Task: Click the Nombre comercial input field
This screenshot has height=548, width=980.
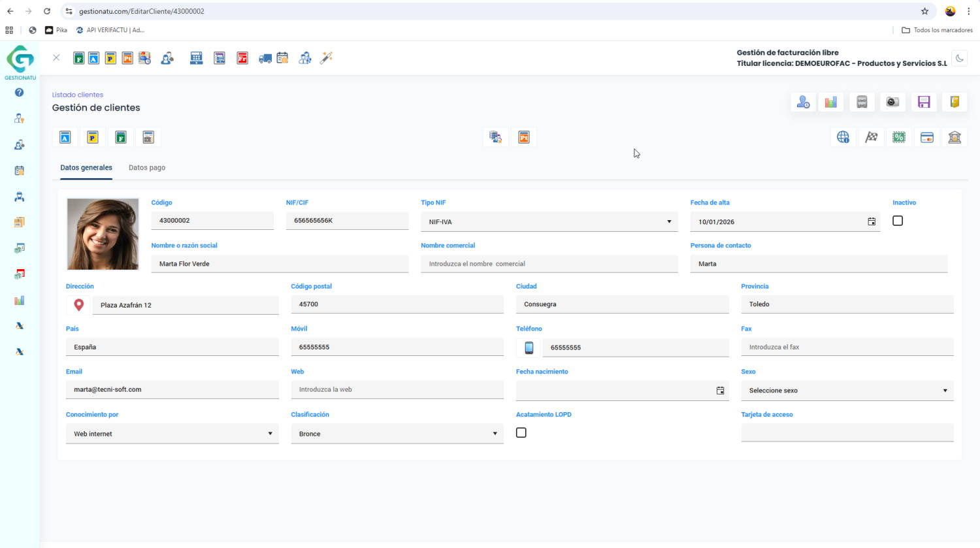Action: click(549, 264)
